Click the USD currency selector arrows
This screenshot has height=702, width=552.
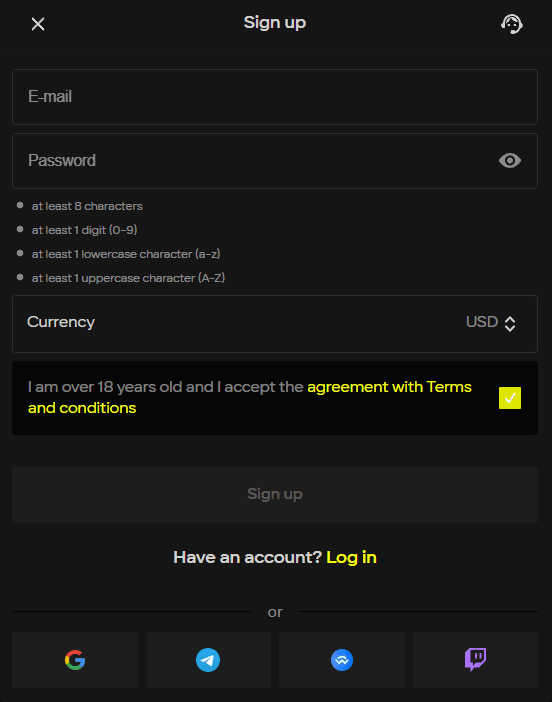point(510,324)
